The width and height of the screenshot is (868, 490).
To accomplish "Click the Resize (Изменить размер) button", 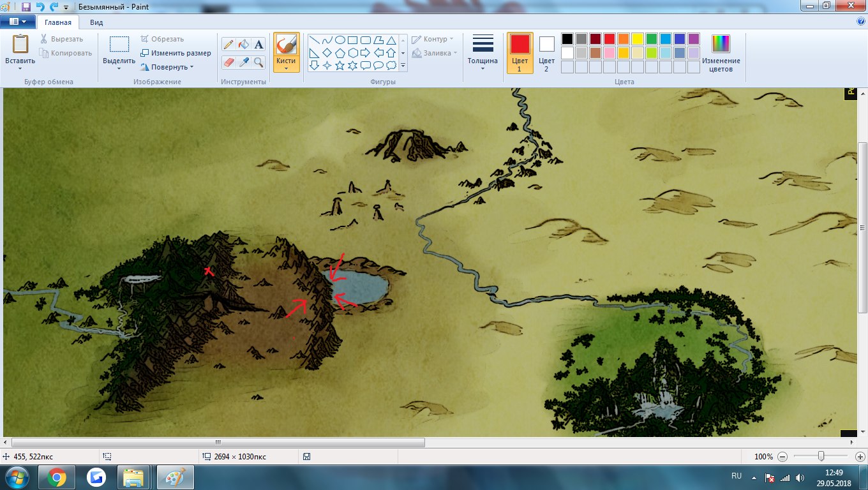I will point(176,53).
